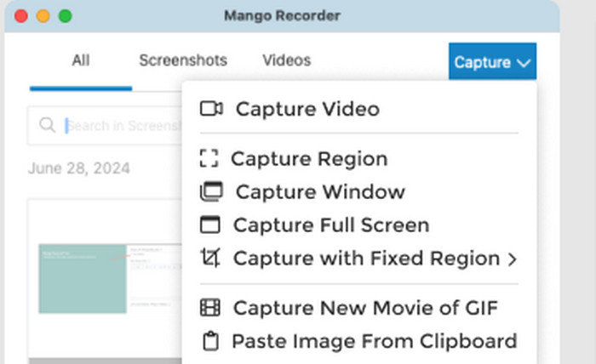Select the Paste Image From Clipboard text
The width and height of the screenshot is (596, 364).
click(374, 341)
